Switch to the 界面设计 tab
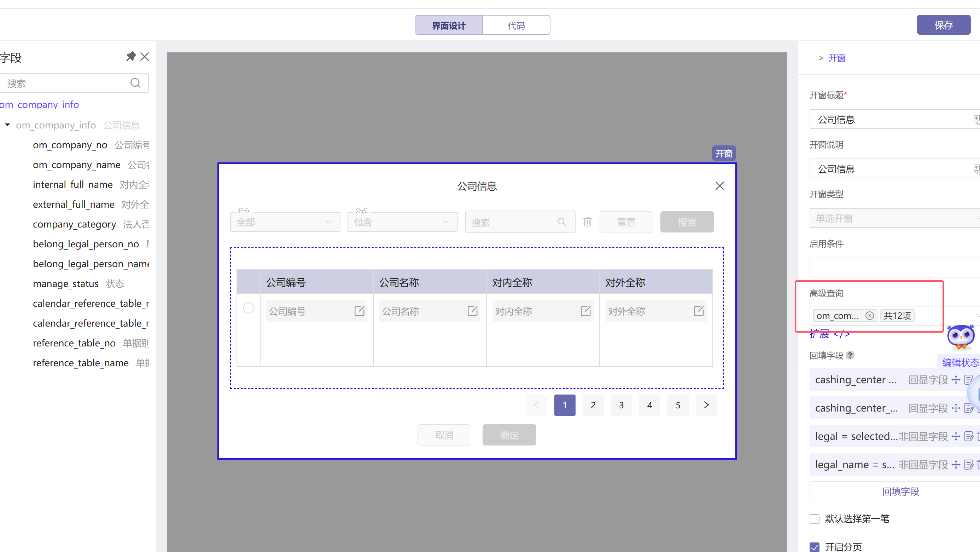The image size is (980, 552). 449,25
